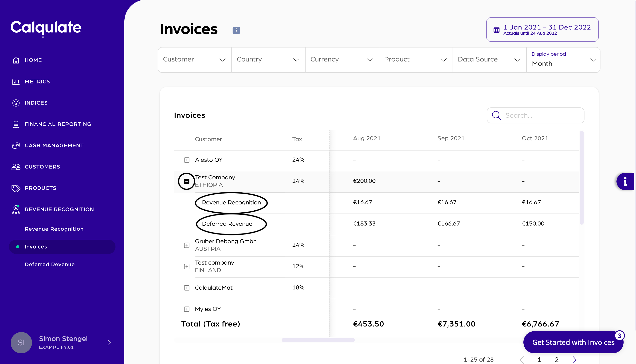Expand the Gruber Debong Gmbh row
The height and width of the screenshot is (364, 636).
[x=187, y=245]
